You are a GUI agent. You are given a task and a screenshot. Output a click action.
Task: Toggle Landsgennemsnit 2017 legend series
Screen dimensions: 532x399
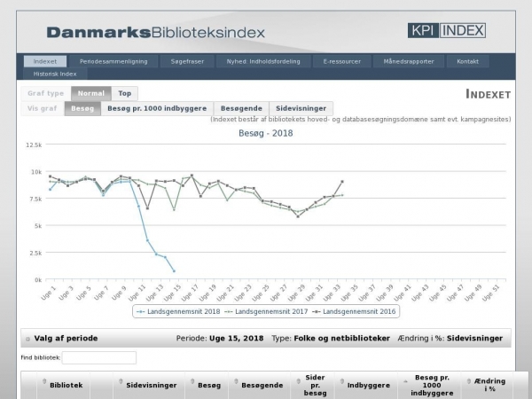(266, 311)
